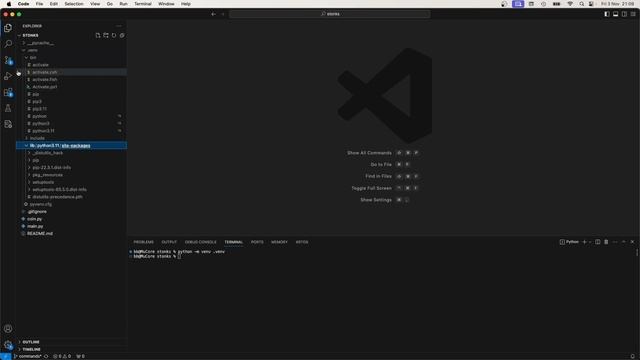Open the Accounts menu icon
Screen dimensions: 640x360
[8, 329]
